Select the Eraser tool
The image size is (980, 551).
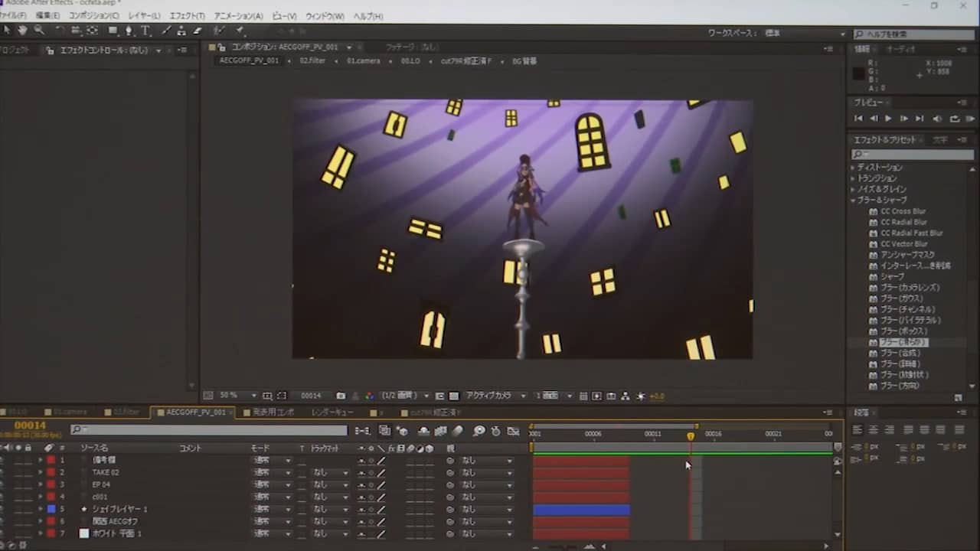click(x=197, y=31)
